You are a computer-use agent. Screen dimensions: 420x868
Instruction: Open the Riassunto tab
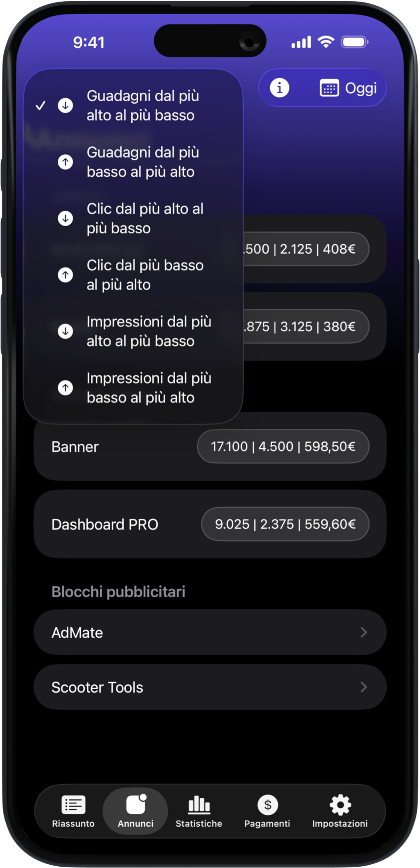tap(73, 811)
